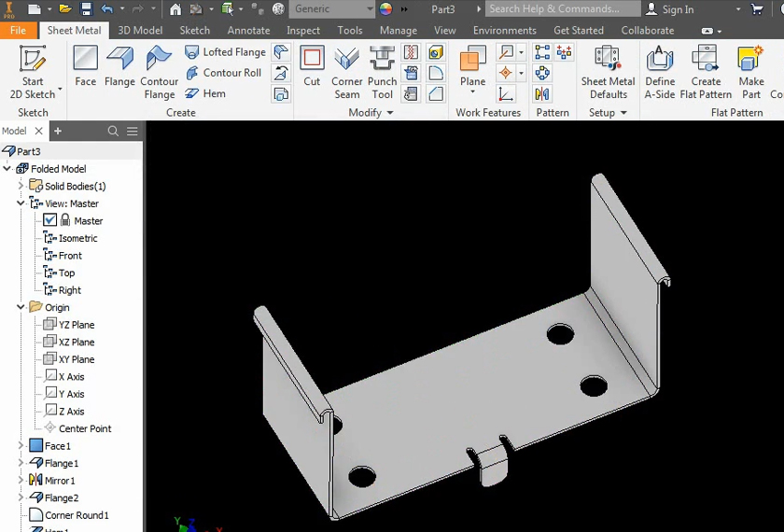Switch to the 3D Model tab
784x532 pixels.
[x=140, y=30]
